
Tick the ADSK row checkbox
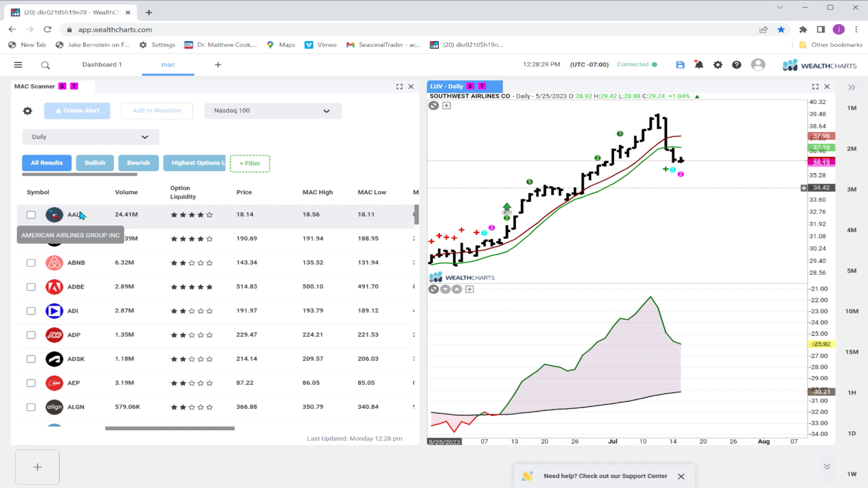31,359
